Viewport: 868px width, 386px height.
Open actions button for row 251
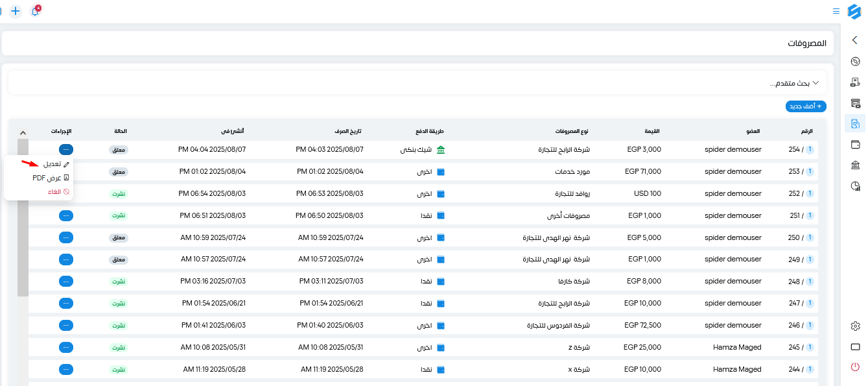(66, 215)
